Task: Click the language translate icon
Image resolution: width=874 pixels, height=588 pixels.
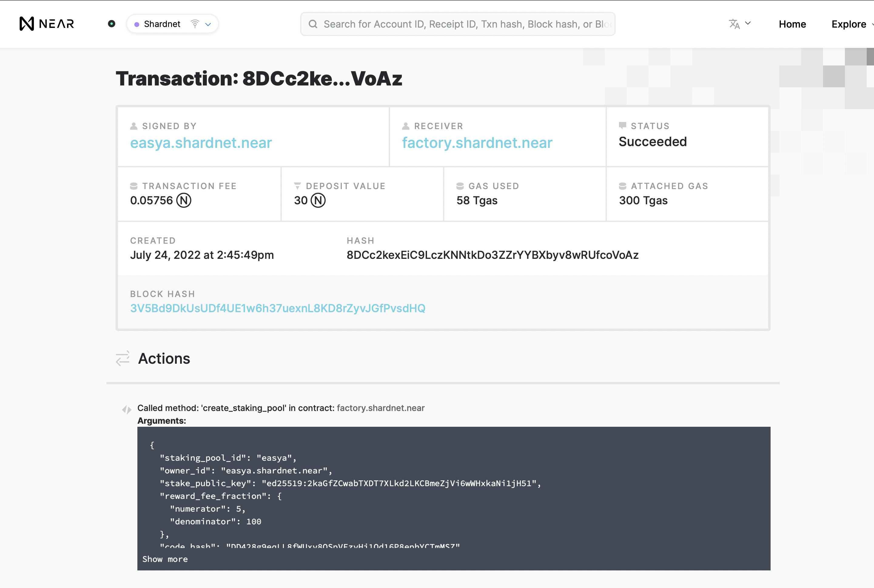Action: (x=734, y=24)
